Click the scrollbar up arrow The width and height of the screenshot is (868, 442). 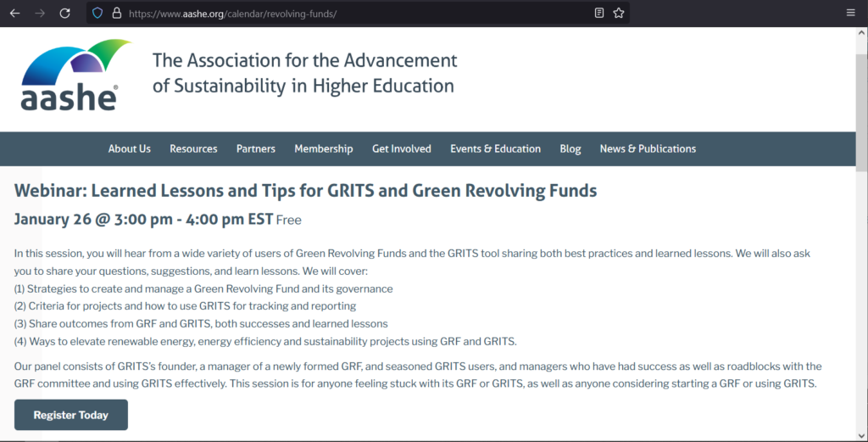[862, 33]
